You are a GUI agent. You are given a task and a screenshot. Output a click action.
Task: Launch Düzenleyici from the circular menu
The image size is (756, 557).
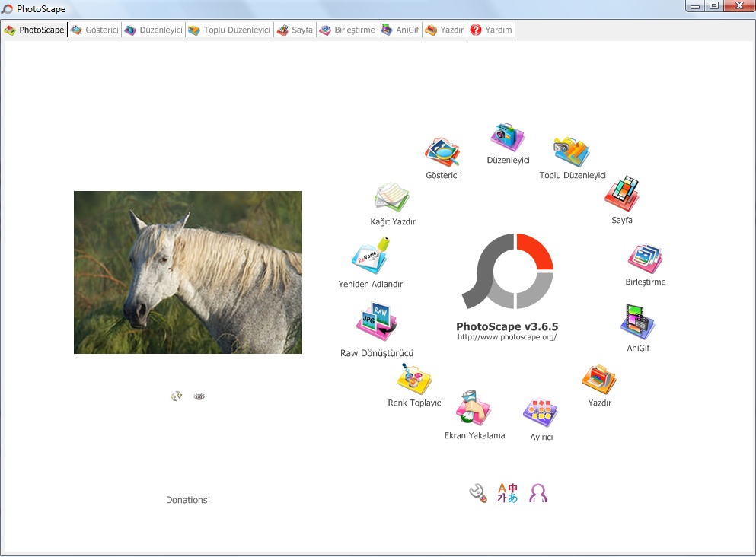click(508, 137)
